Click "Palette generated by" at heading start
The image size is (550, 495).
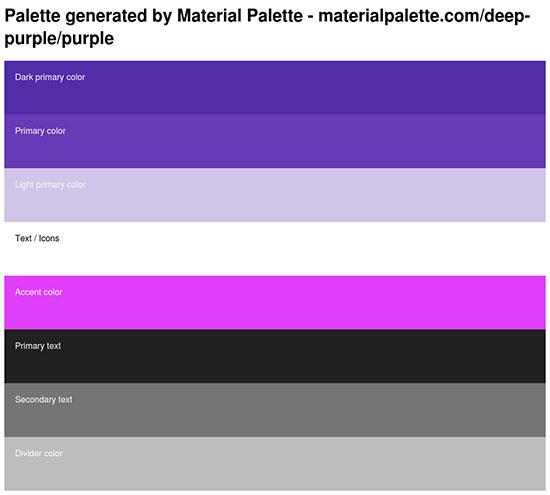pyautogui.click(x=88, y=16)
